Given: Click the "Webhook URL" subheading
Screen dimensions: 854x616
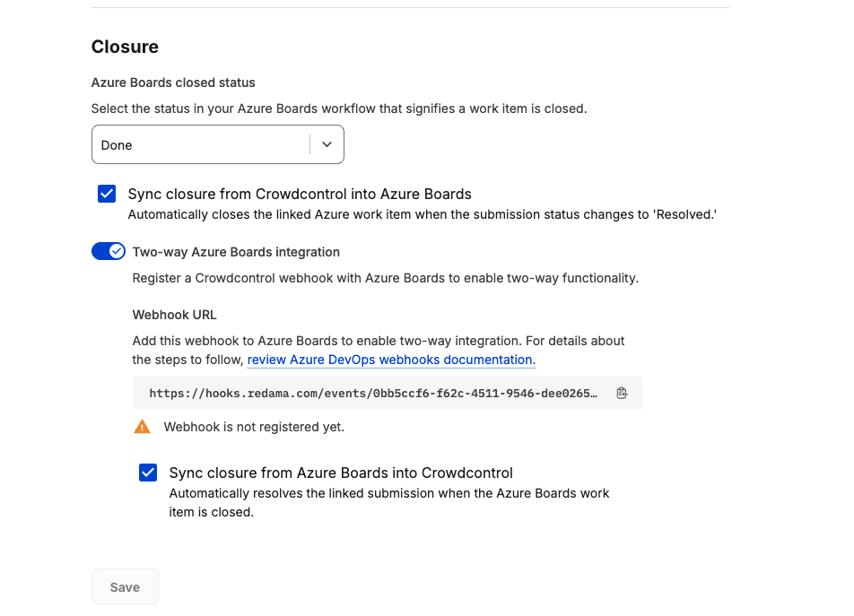Looking at the screenshot, I should tap(174, 315).
